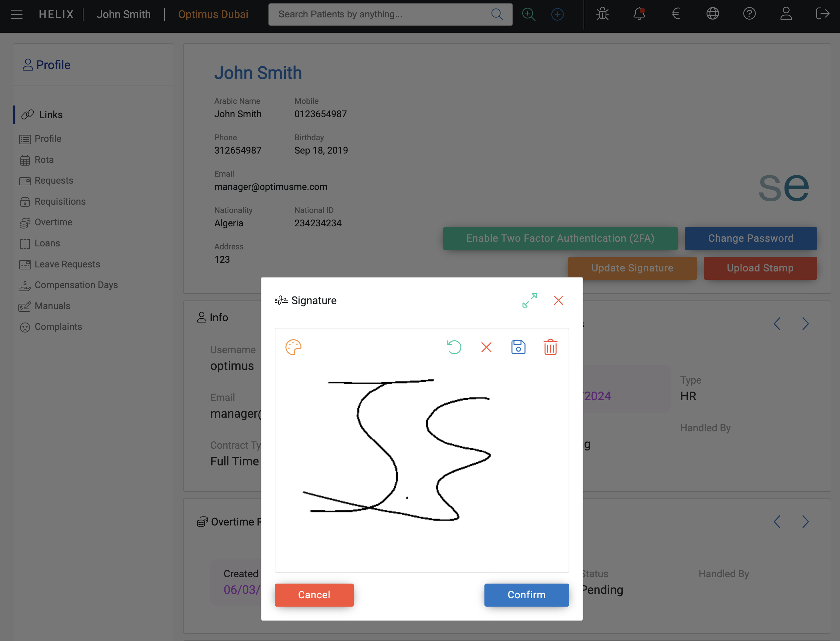Clear the signature with red X icon
The image size is (840, 641).
(486, 347)
